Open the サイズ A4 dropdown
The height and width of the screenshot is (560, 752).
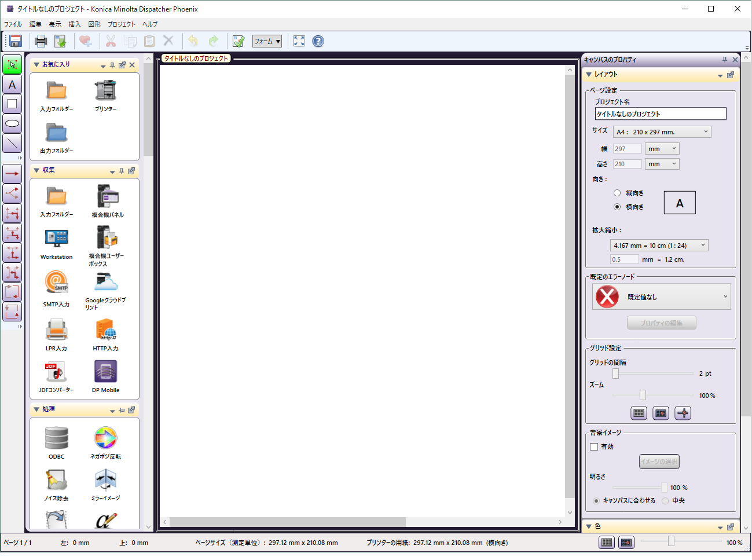tap(662, 132)
